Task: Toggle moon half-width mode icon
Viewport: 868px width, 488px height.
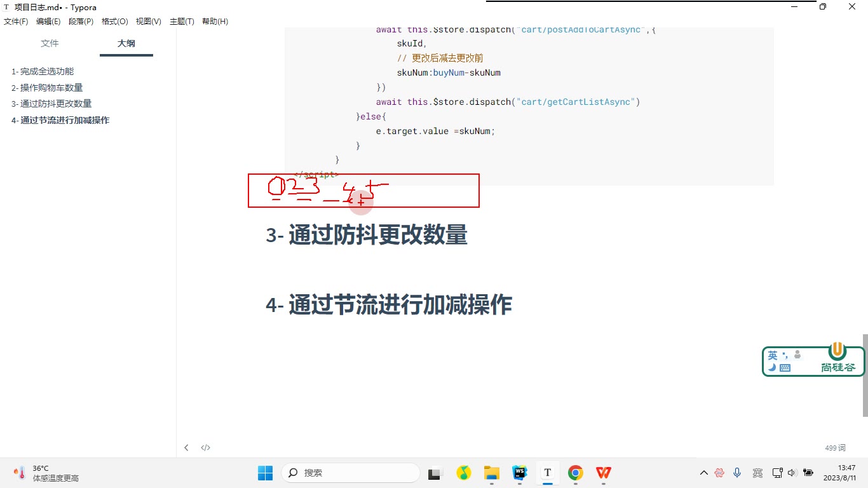Action: point(772,367)
